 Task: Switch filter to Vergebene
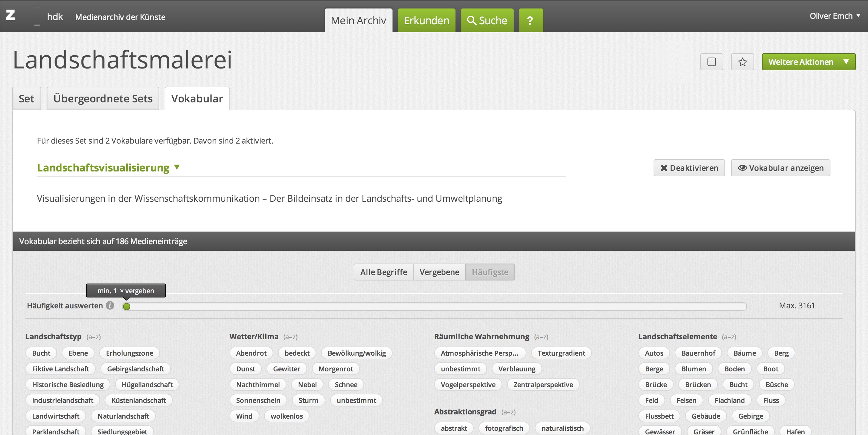[439, 272]
